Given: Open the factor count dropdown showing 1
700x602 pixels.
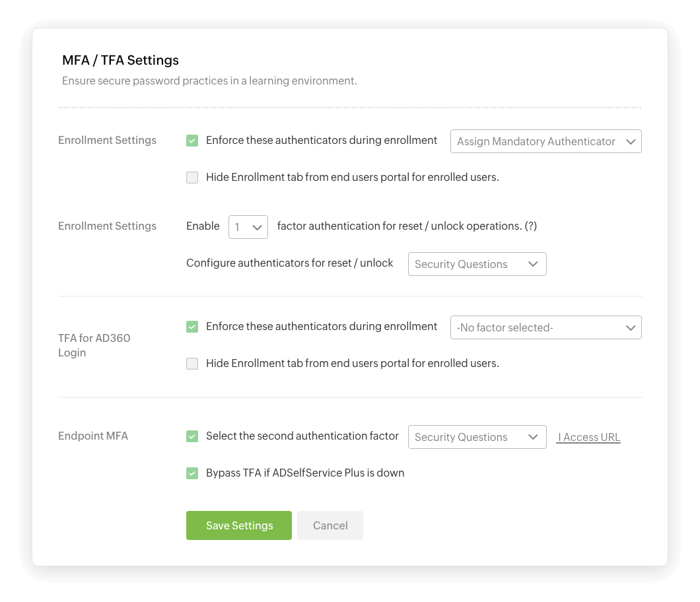Looking at the screenshot, I should 248,227.
